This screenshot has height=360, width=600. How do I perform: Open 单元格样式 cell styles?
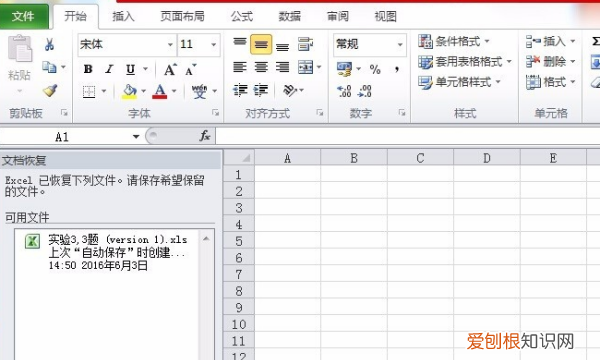tap(459, 81)
